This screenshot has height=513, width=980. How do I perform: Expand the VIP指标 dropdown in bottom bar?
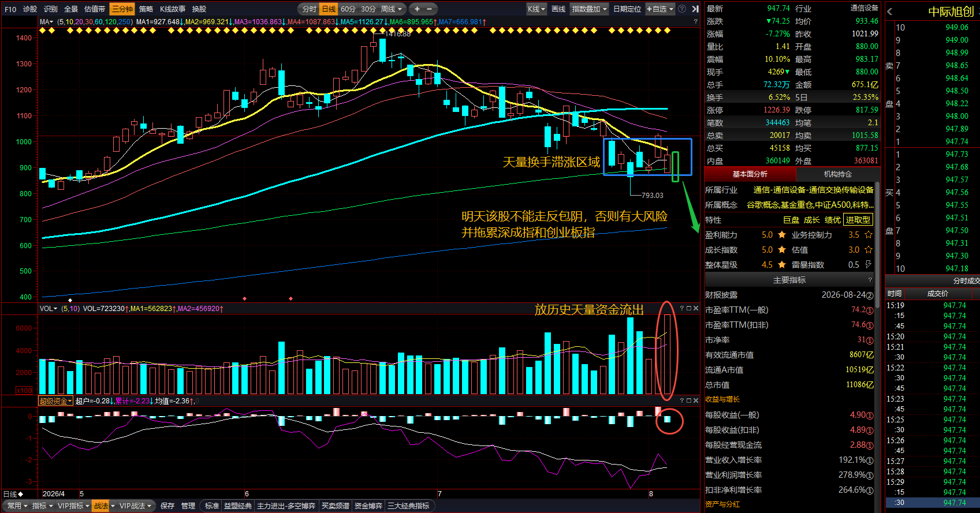point(74,506)
